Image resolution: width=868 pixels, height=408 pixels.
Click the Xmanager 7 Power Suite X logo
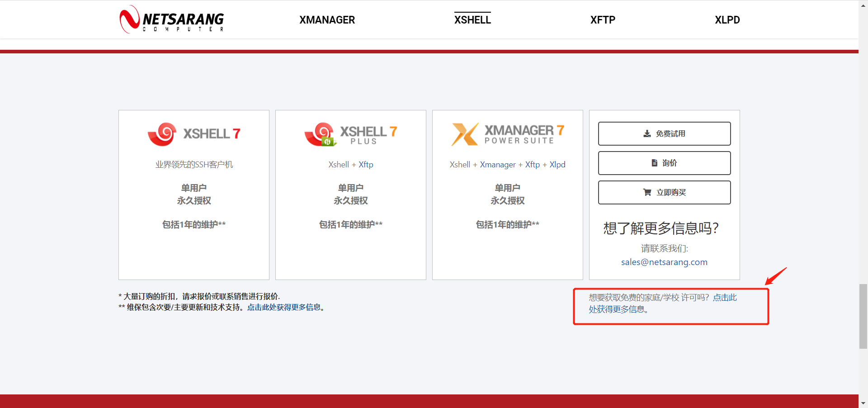point(465,134)
